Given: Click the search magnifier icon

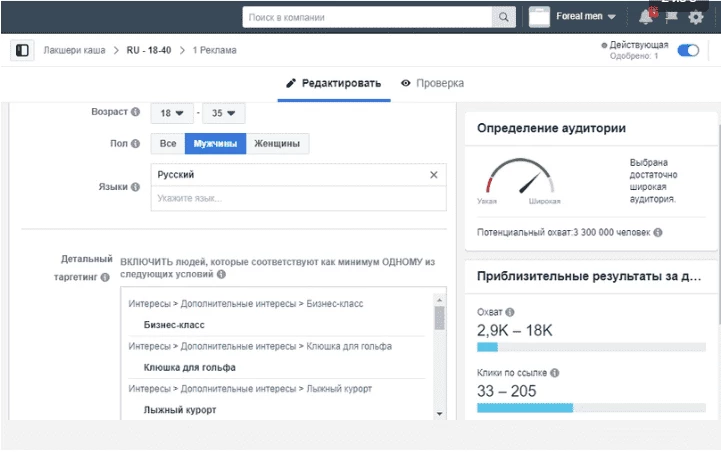Looking at the screenshot, I should [x=504, y=17].
